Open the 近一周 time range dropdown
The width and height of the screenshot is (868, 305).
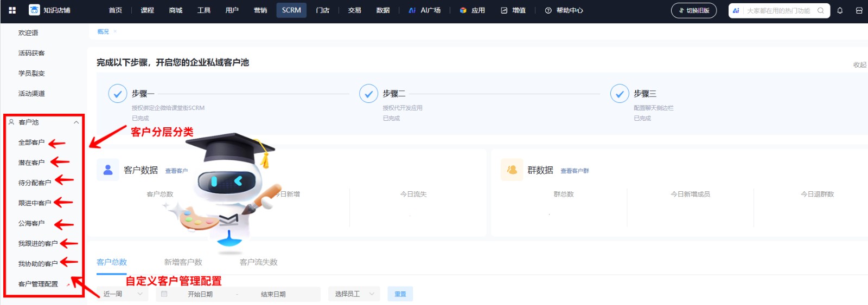tap(123, 294)
